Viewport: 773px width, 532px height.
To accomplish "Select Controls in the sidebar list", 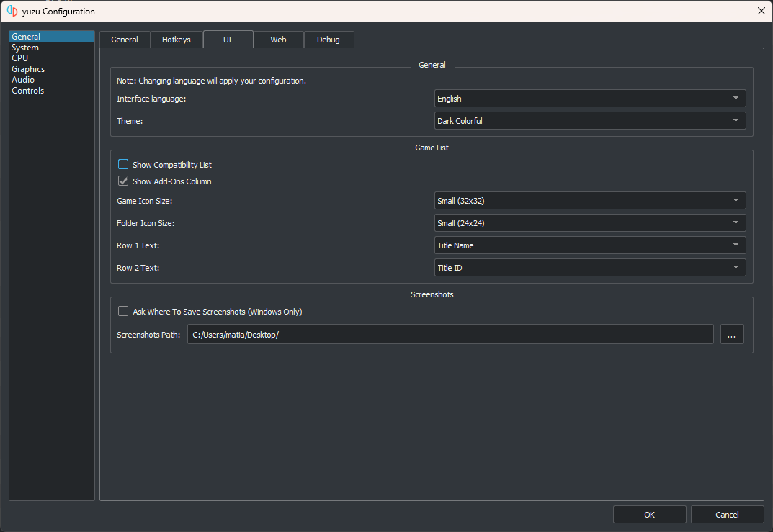I will [x=28, y=91].
